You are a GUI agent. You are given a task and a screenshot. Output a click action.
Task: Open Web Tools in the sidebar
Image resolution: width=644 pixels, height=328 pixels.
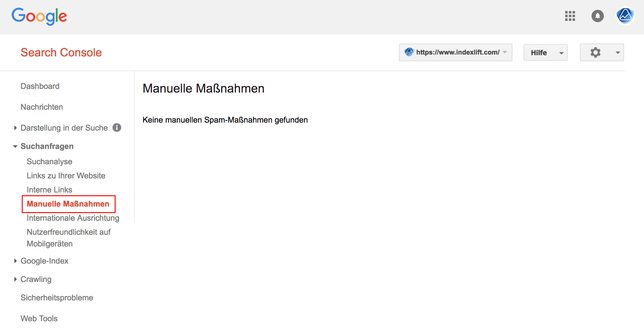[39, 318]
